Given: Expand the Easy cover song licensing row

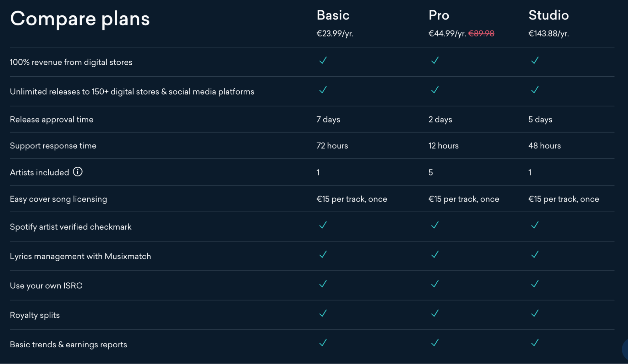Looking at the screenshot, I should pyautogui.click(x=58, y=199).
